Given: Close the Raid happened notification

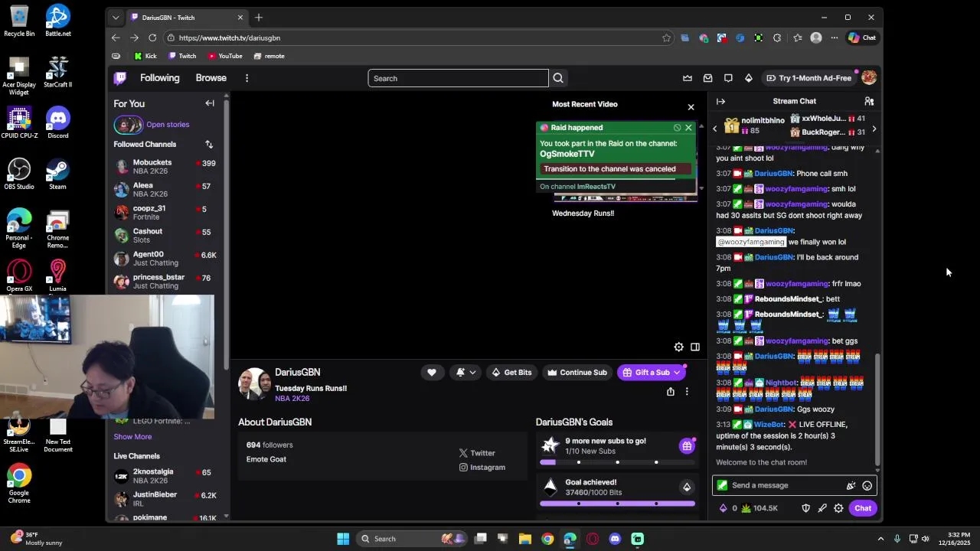Looking at the screenshot, I should pos(688,128).
